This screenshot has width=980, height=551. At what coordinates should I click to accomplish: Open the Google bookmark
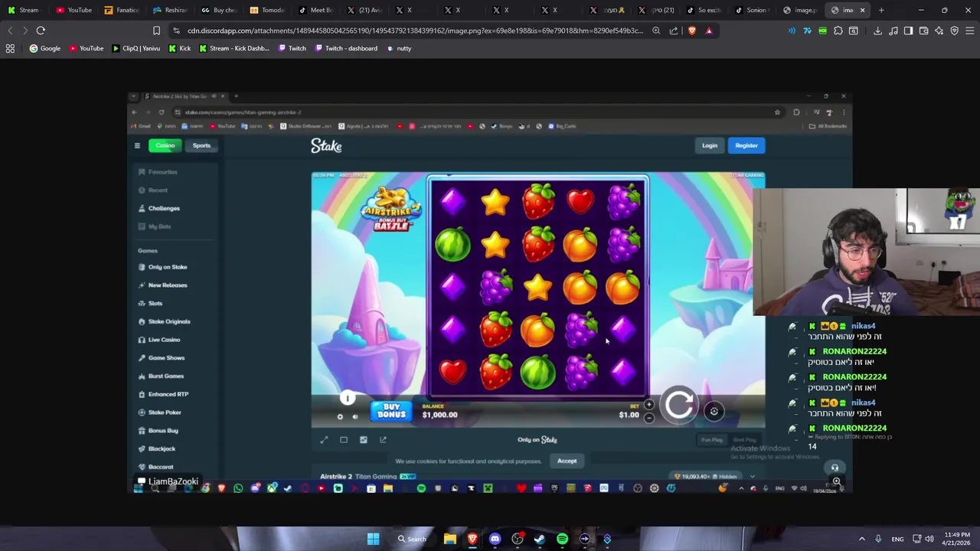tap(45, 48)
